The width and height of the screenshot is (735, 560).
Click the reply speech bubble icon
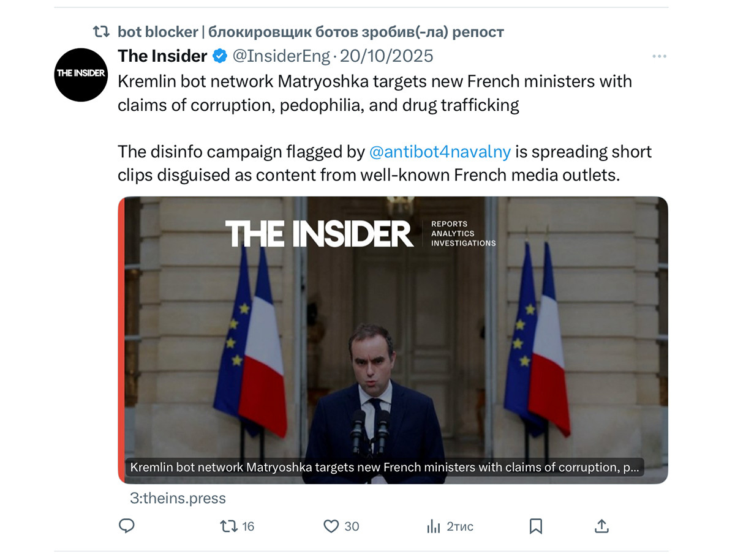click(x=127, y=526)
